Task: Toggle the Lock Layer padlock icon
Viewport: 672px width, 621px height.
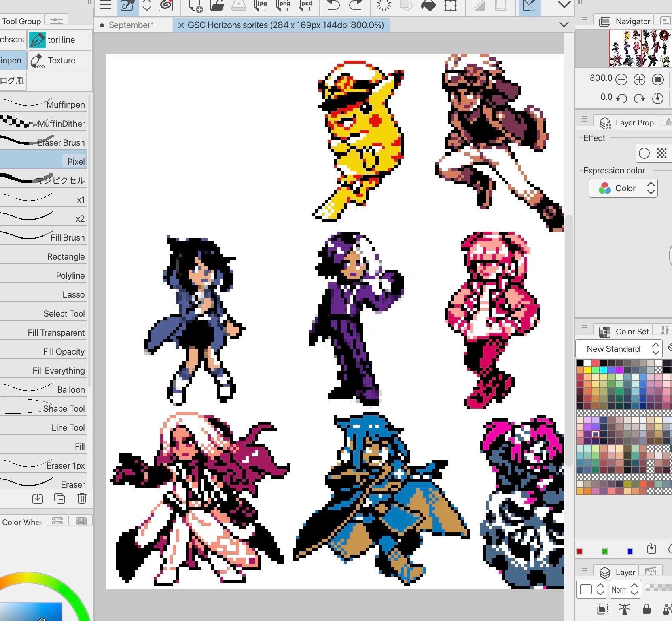Action: (647, 609)
